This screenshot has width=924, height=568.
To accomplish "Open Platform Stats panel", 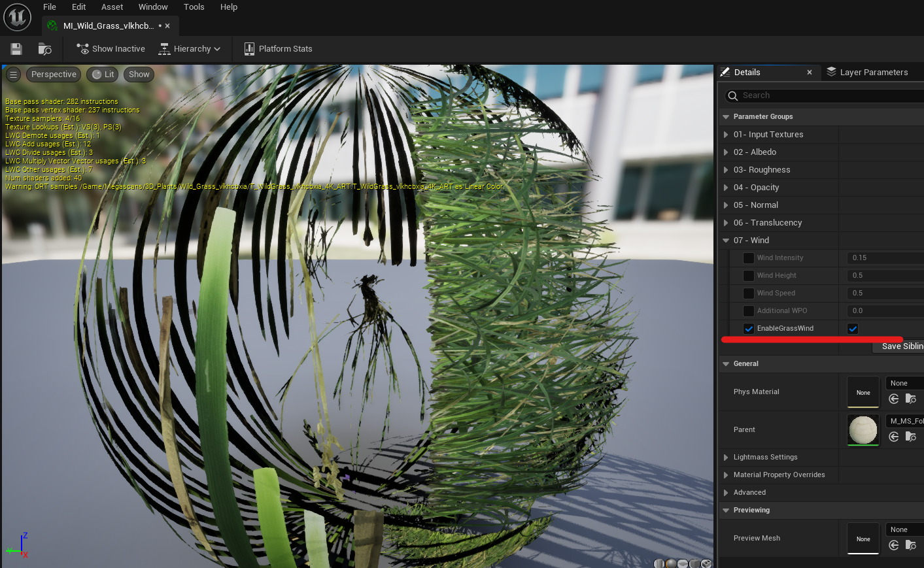I will pyautogui.click(x=278, y=49).
